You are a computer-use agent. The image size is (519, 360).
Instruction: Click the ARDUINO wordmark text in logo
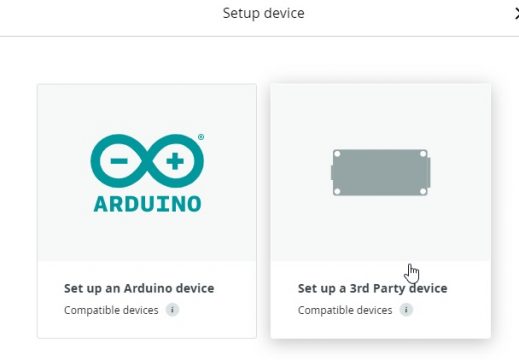147,204
